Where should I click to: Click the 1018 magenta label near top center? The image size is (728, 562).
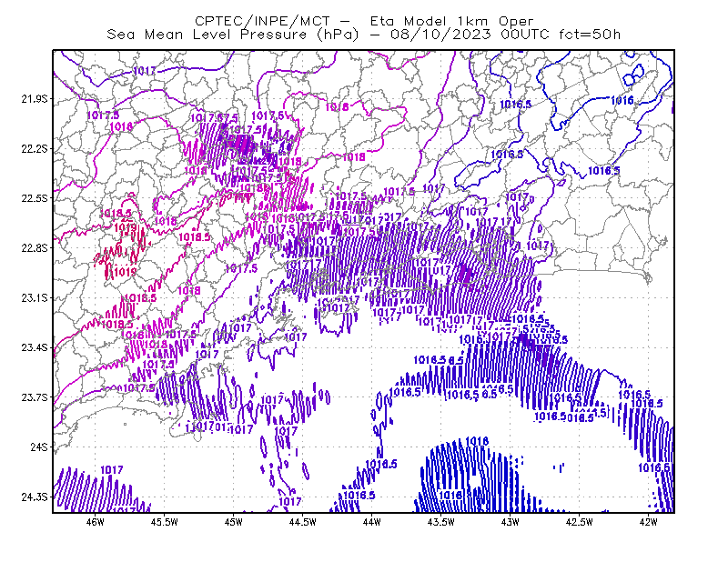337,107
